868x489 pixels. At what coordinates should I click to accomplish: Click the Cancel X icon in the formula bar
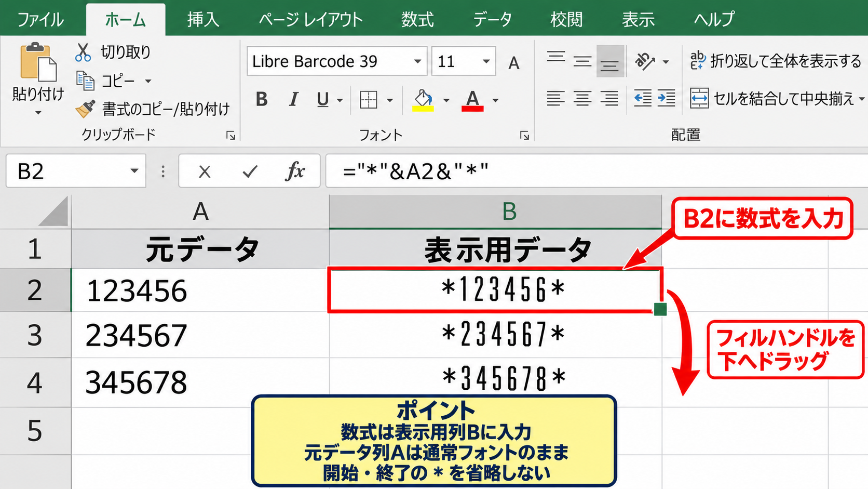point(205,171)
